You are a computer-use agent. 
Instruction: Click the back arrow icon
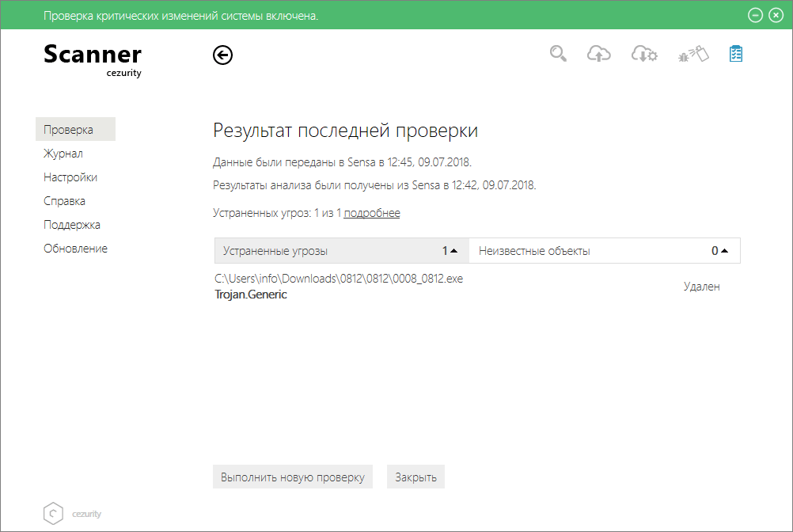(x=222, y=55)
